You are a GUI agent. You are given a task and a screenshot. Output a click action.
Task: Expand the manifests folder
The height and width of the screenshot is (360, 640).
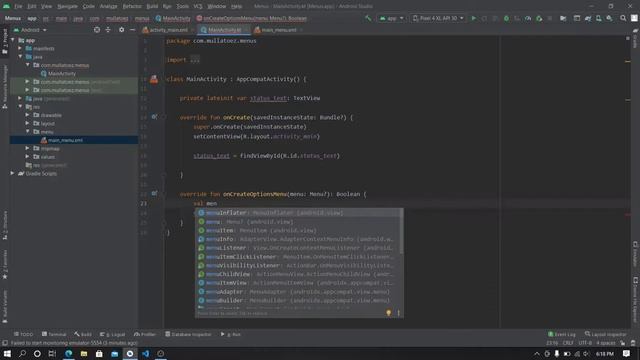click(20, 48)
